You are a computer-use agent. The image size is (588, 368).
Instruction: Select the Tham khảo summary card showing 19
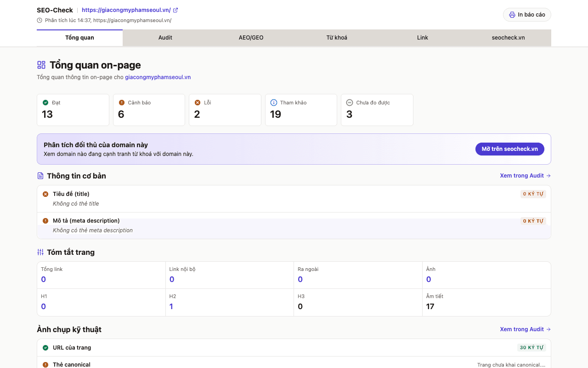(301, 110)
